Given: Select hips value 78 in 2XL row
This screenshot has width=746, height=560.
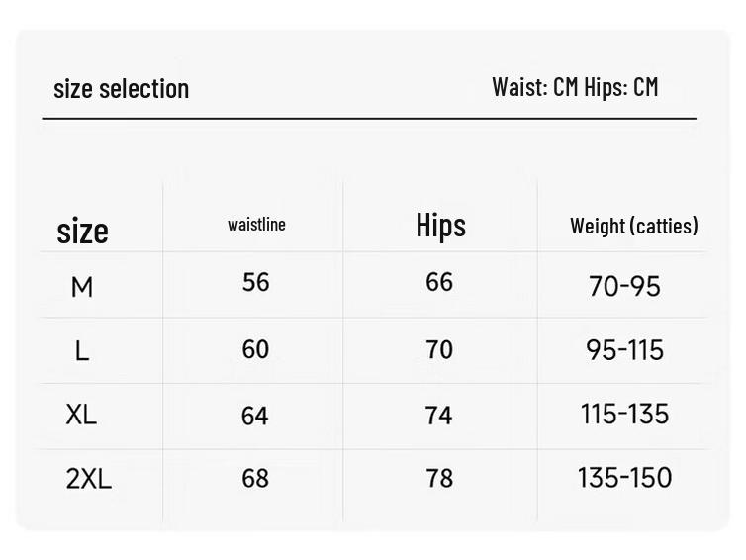Looking at the screenshot, I should click(439, 479).
